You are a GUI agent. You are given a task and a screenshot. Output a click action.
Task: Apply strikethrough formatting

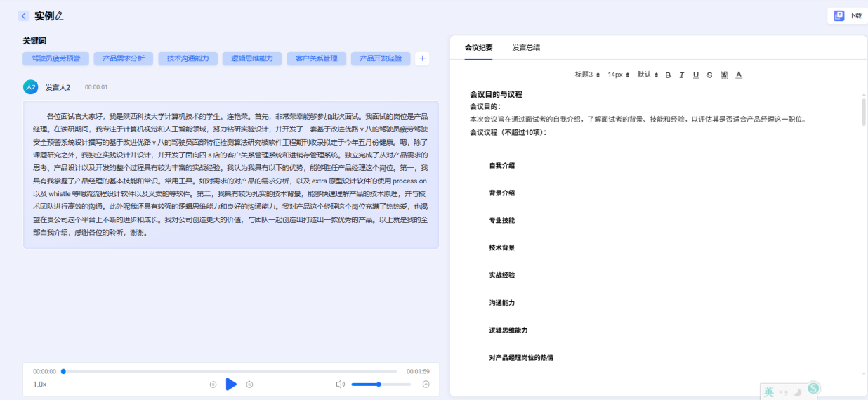(x=709, y=75)
